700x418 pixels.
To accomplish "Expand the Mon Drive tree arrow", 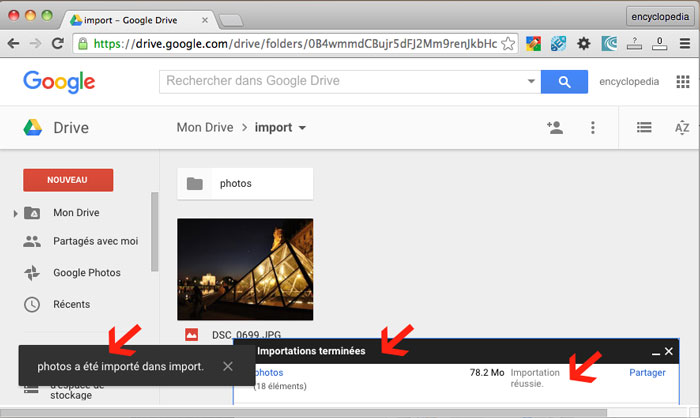I will 15,213.
